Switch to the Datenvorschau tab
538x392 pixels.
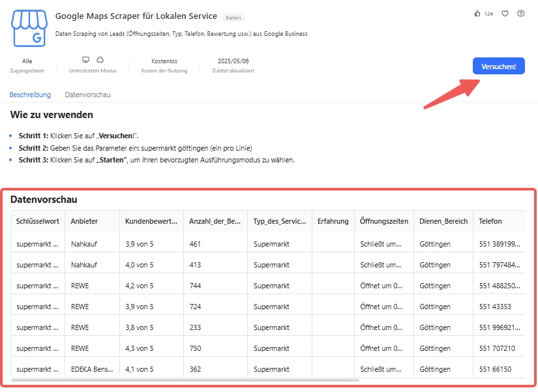(x=87, y=95)
